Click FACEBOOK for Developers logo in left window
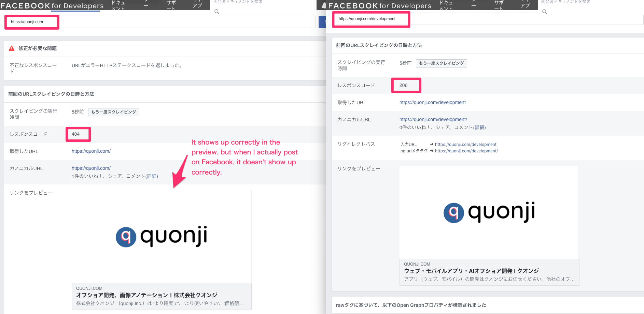Viewport: 644px width, 314px height. (52, 5)
